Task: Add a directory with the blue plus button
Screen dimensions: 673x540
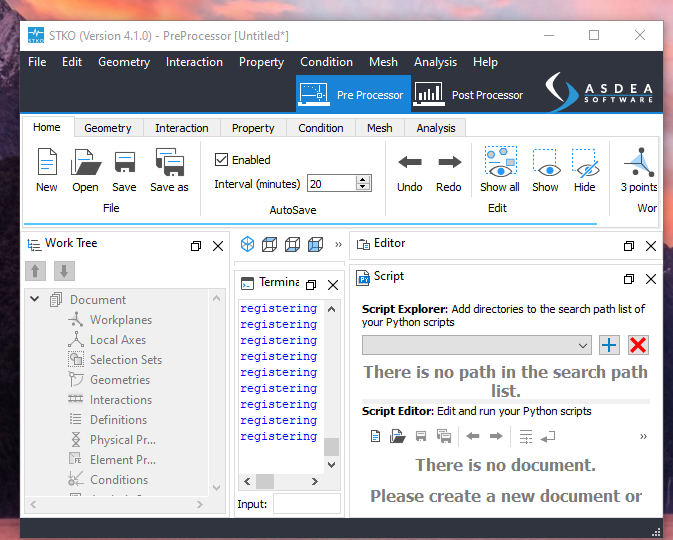Action: pos(609,345)
